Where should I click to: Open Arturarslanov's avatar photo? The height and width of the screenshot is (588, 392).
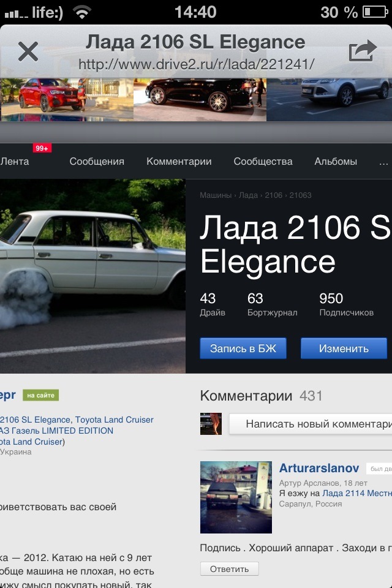(x=236, y=497)
